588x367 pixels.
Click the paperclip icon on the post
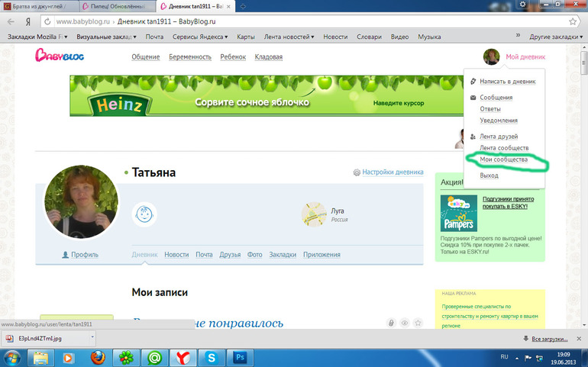click(390, 323)
